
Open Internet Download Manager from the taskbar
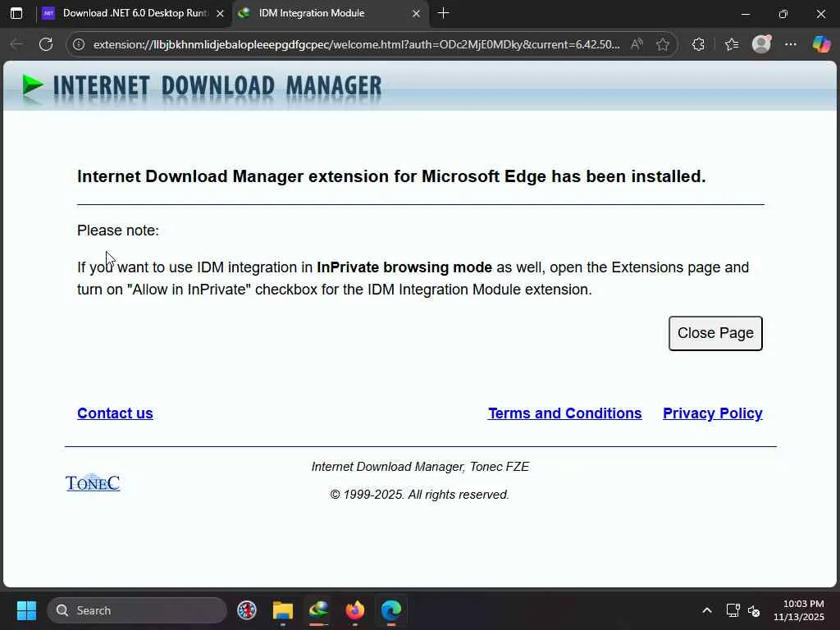(x=319, y=610)
